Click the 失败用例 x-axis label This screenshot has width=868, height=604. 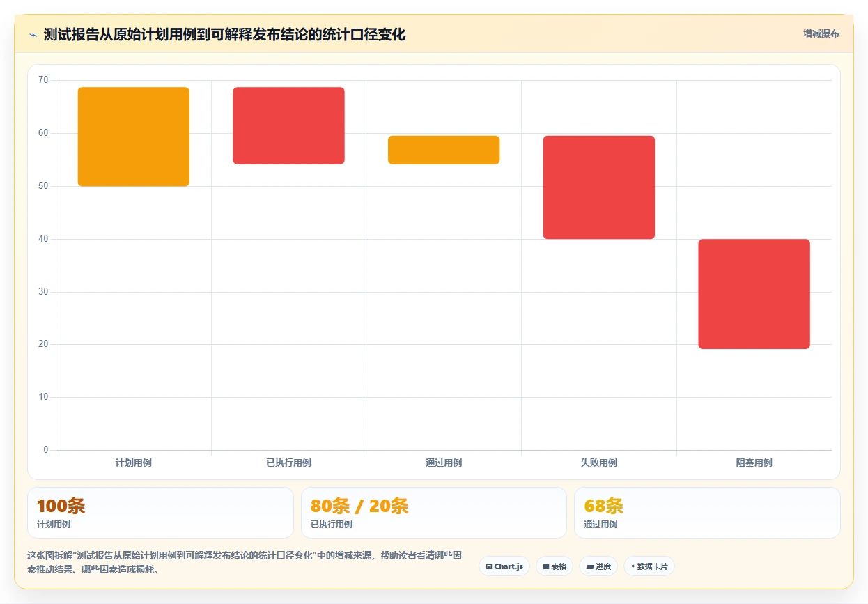[599, 463]
